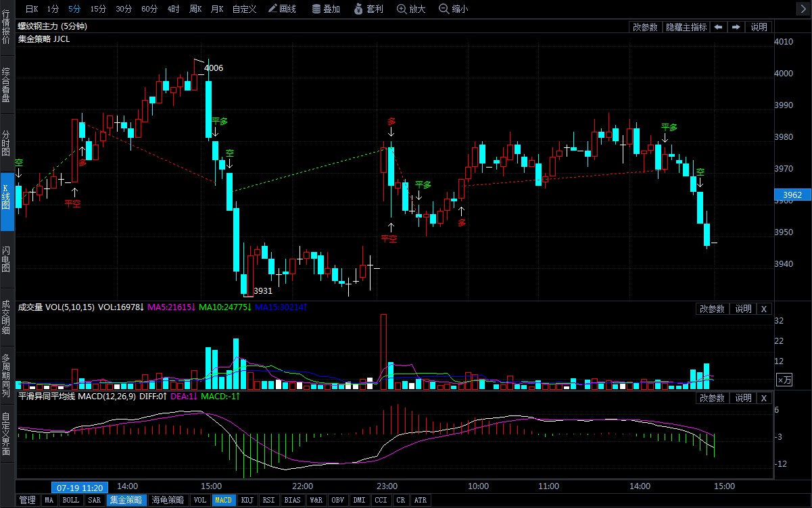The image size is (812, 508).
Task: Click the 4006 high price label
Action: tap(214, 68)
